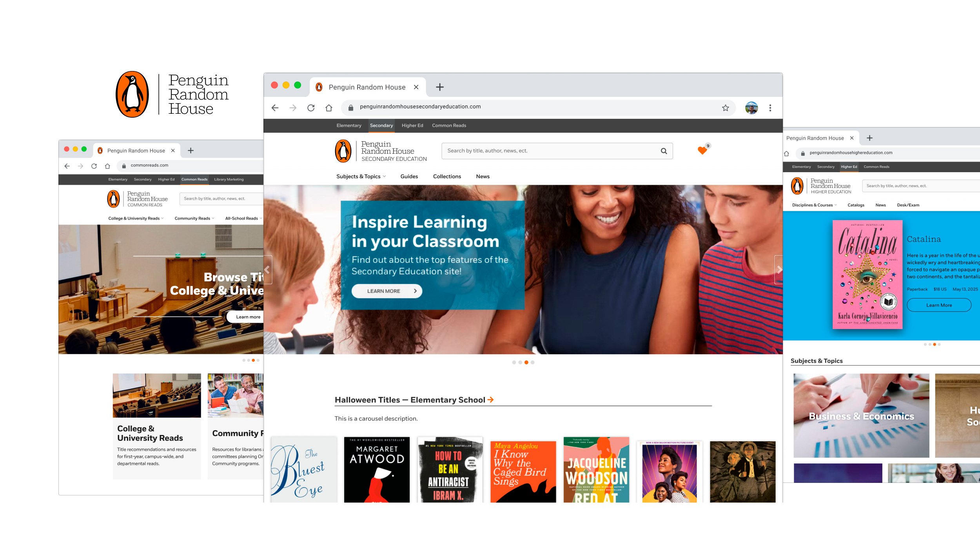Select last carousel dot in Higher Education window

click(939, 344)
